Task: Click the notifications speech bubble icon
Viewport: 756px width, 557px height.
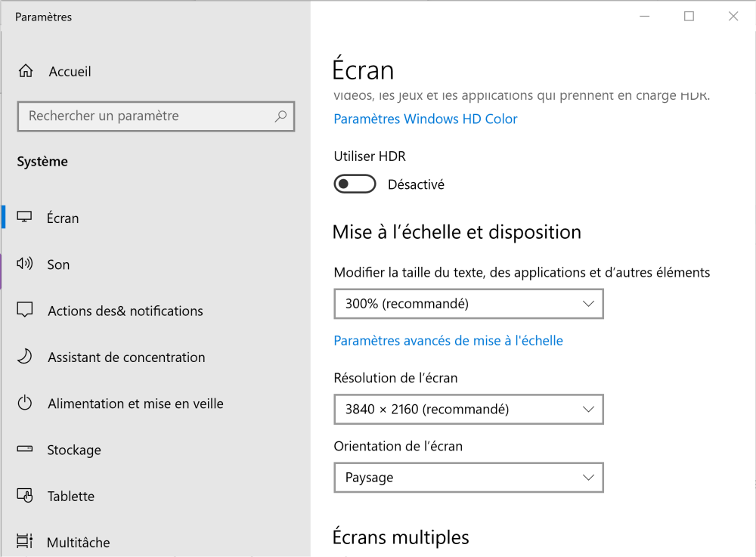Action: coord(25,311)
